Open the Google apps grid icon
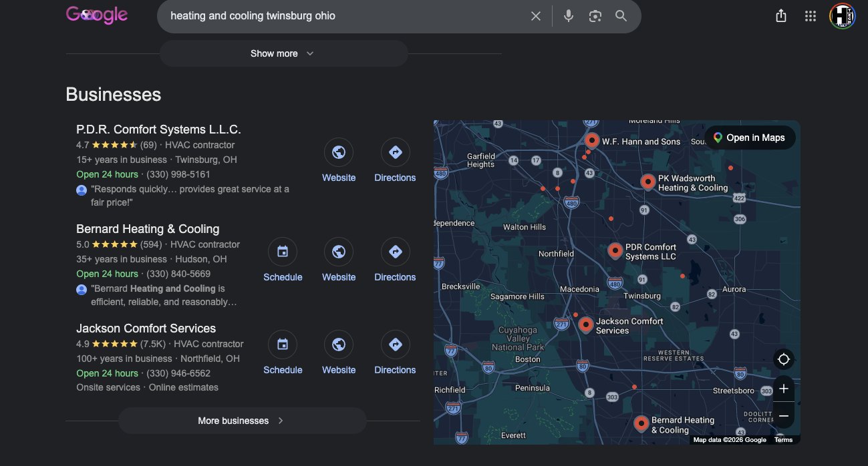This screenshot has height=466, width=868. tap(811, 16)
